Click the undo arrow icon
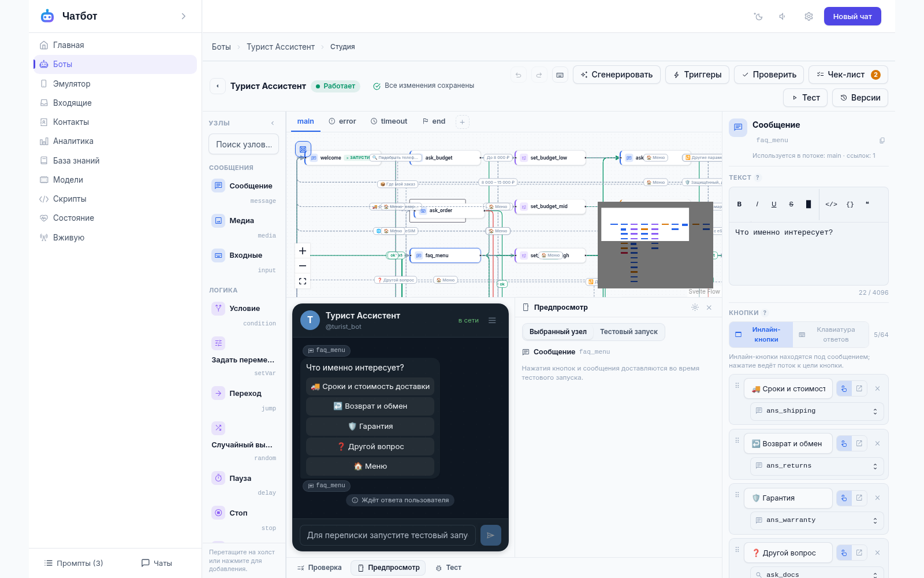This screenshot has height=578, width=924. click(518, 75)
